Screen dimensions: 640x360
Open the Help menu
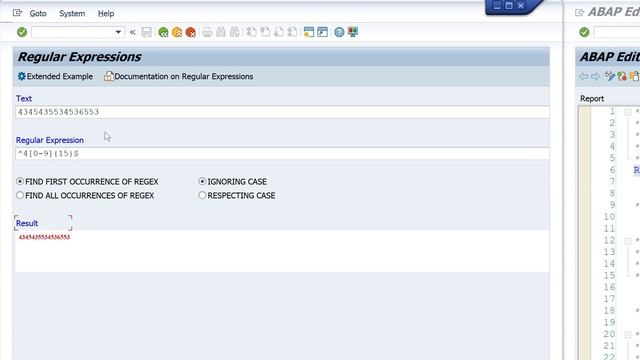[x=106, y=13]
